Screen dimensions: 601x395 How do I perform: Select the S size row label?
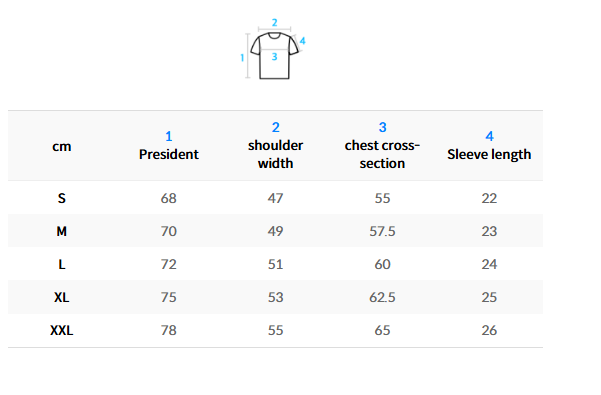(62, 198)
